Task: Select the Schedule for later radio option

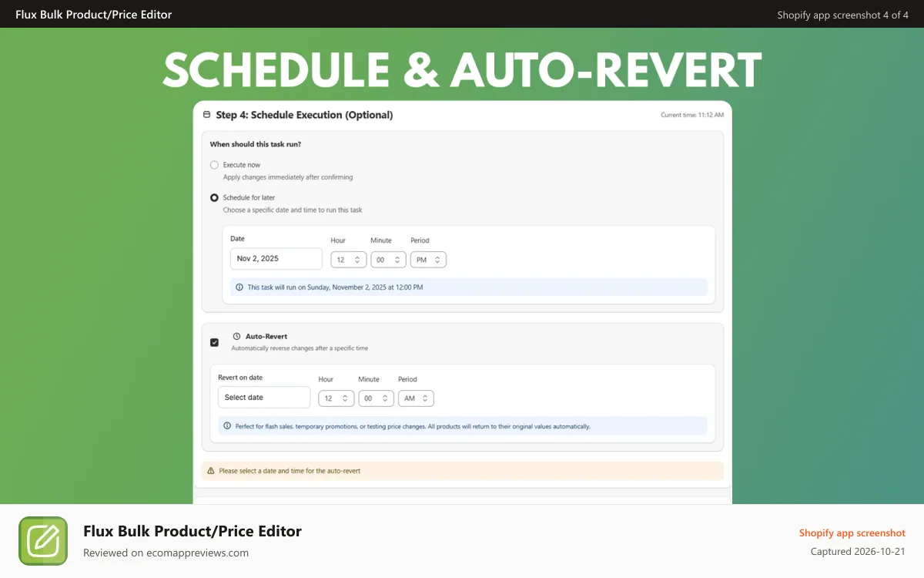Action: (214, 198)
